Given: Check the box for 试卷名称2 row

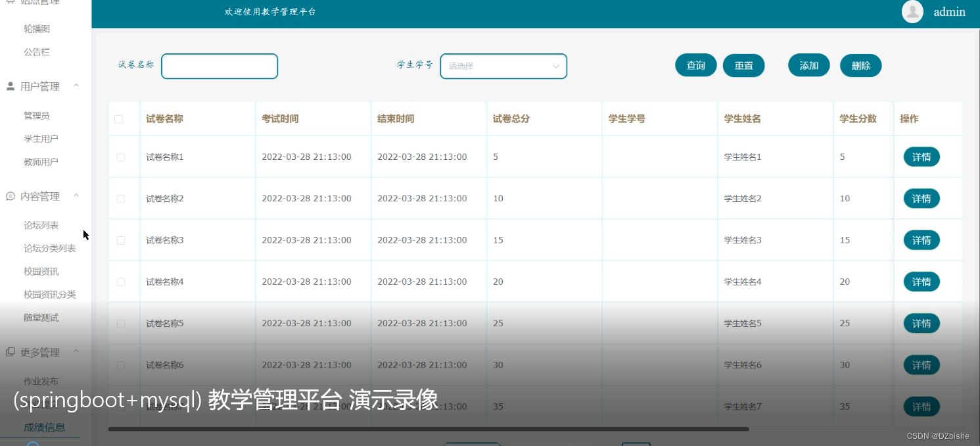Looking at the screenshot, I should pos(121,199).
